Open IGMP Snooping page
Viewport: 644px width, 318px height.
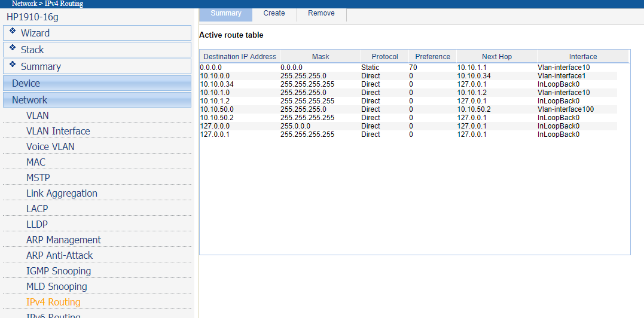point(59,271)
